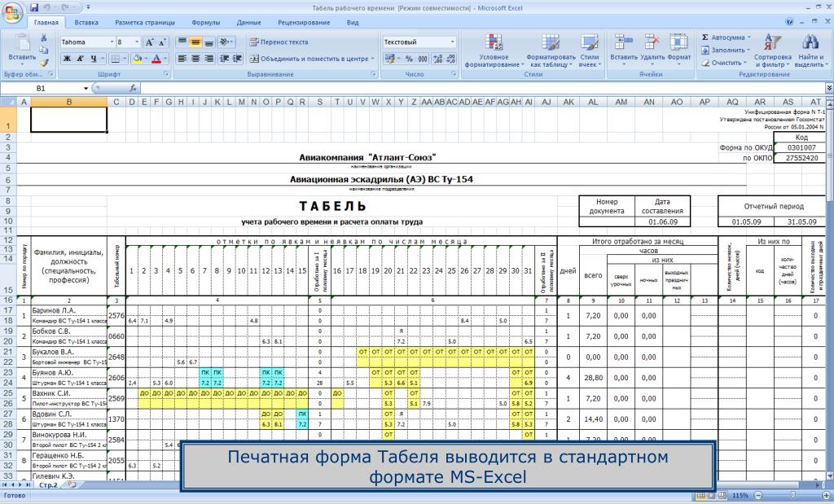Click the accounting number format icon
The image size is (834, 504).
tap(389, 59)
